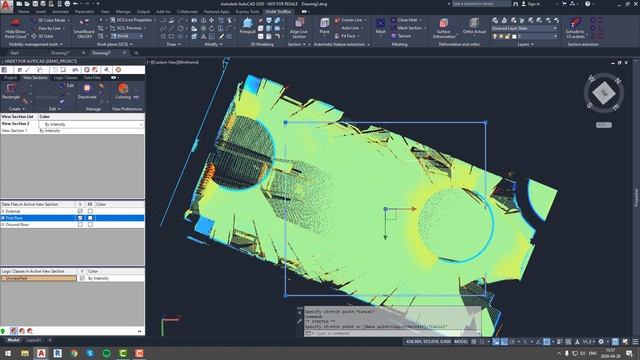This screenshot has height=360, width=640.
Task: Open Align Live Section tool
Action: click(299, 28)
